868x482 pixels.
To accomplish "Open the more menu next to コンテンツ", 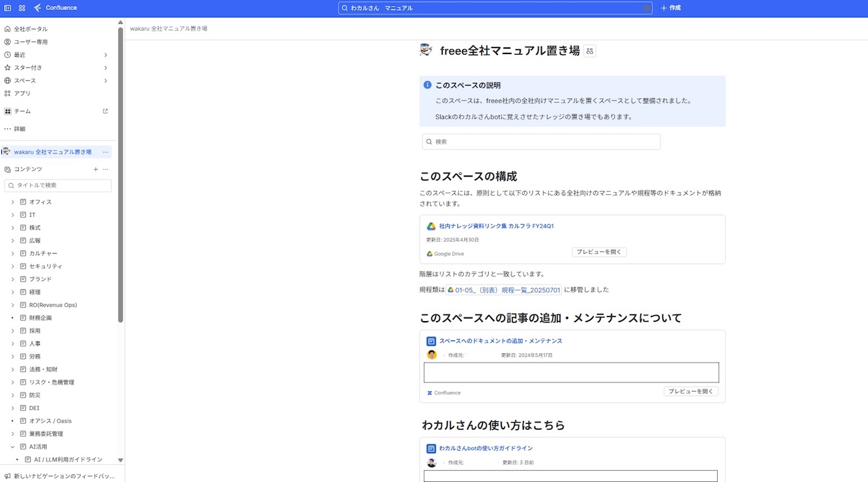I will pos(105,170).
